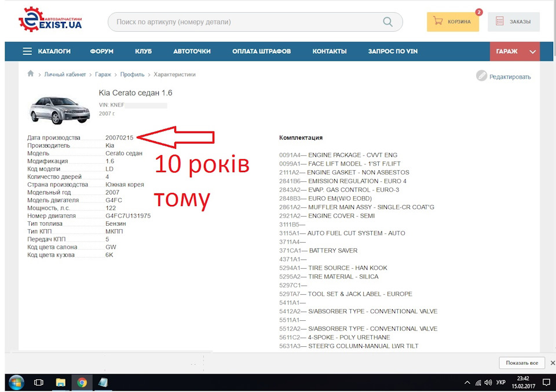Open the Автоточки menu item
The height and width of the screenshot is (392, 556).
pyautogui.click(x=192, y=52)
